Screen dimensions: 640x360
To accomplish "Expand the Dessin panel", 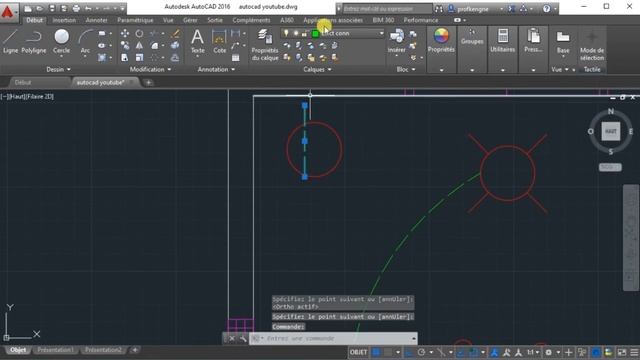I will 58,69.
